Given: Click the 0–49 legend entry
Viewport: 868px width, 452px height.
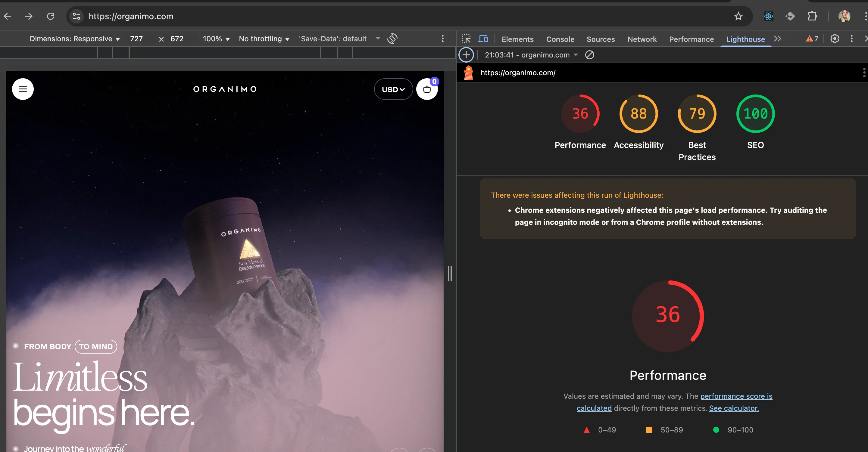Looking at the screenshot, I should pyautogui.click(x=600, y=430).
